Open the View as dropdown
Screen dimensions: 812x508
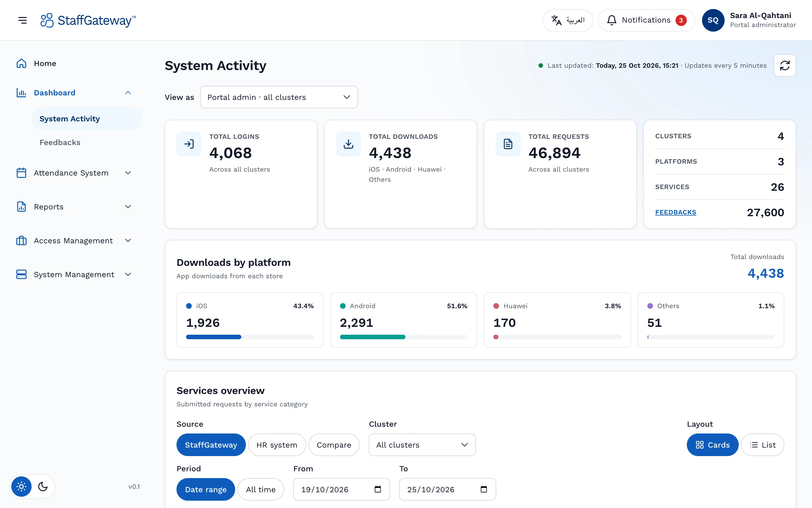point(279,97)
